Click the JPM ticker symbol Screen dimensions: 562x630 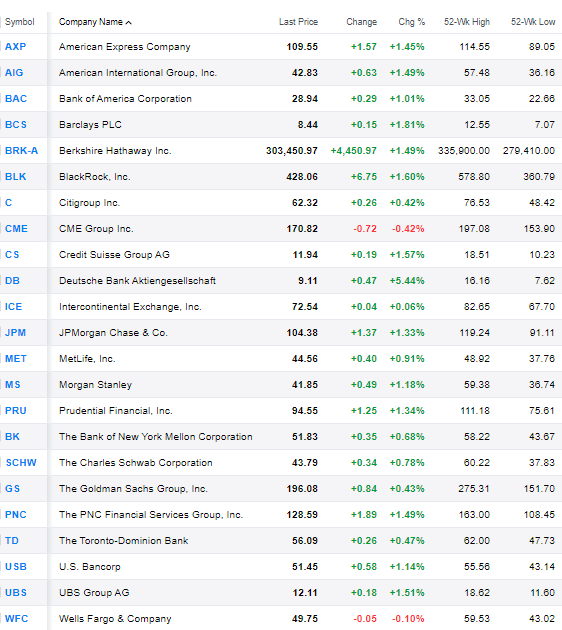click(x=15, y=333)
